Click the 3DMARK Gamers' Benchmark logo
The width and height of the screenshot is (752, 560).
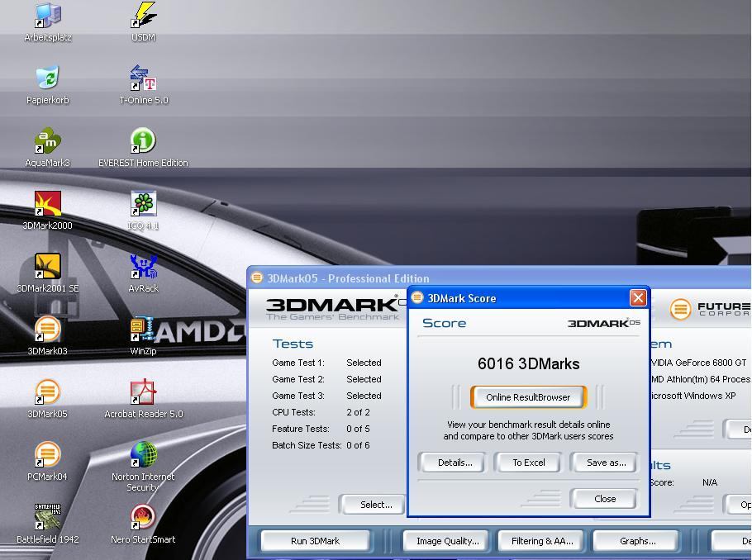tap(335, 309)
